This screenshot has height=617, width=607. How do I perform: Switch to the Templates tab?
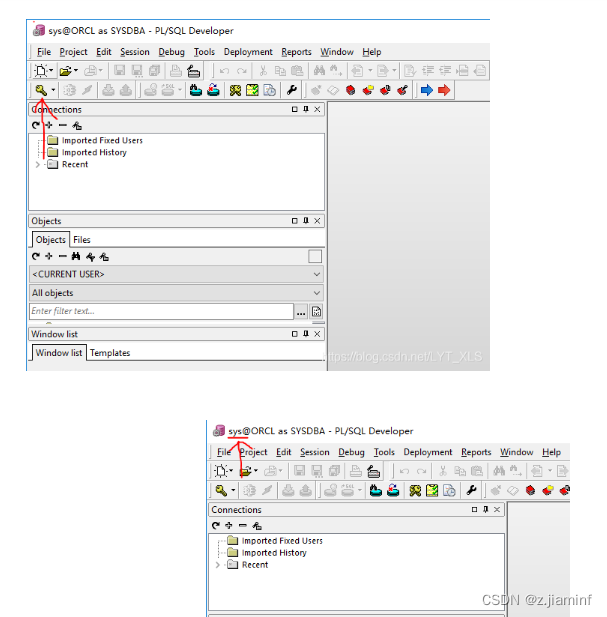[110, 353]
